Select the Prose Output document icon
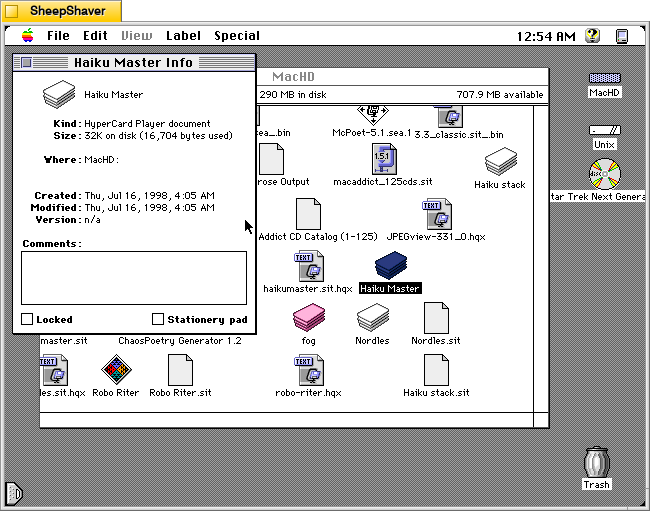650x511 pixels. [x=271, y=159]
